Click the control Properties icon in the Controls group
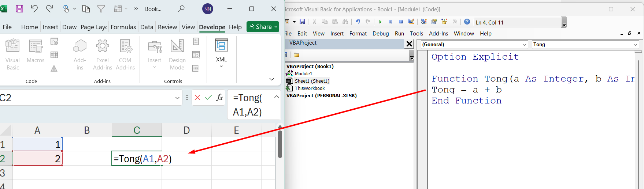 [x=196, y=42]
